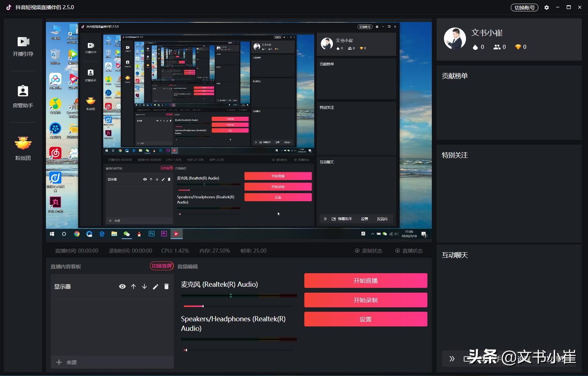Viewport: 588px width, 376px height.
Task: Move the 显示器 source down
Action: point(144,286)
